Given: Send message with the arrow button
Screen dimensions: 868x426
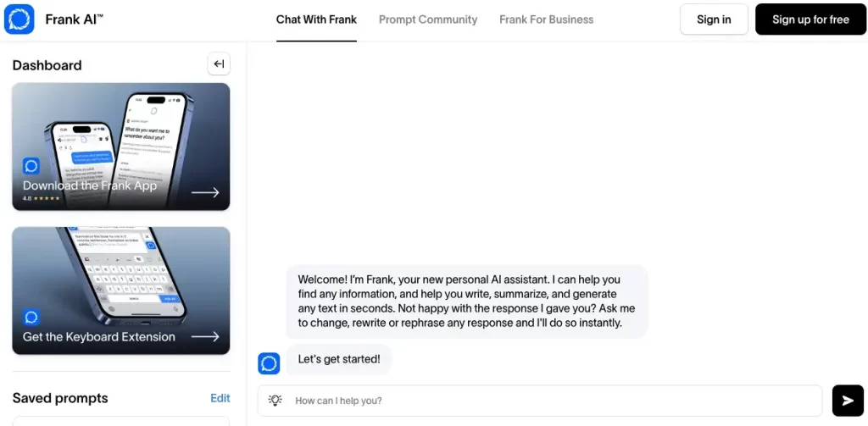Looking at the screenshot, I should tap(848, 401).
